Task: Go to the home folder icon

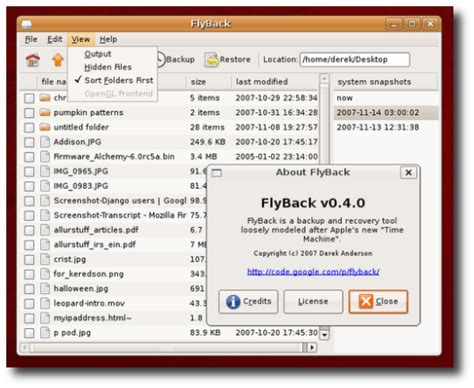Action: pyautogui.click(x=33, y=60)
